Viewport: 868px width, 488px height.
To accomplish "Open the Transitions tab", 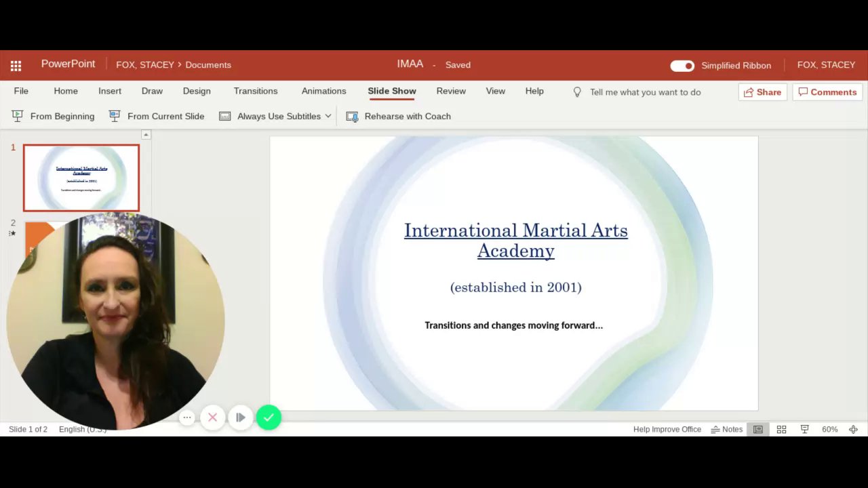I will tap(256, 91).
